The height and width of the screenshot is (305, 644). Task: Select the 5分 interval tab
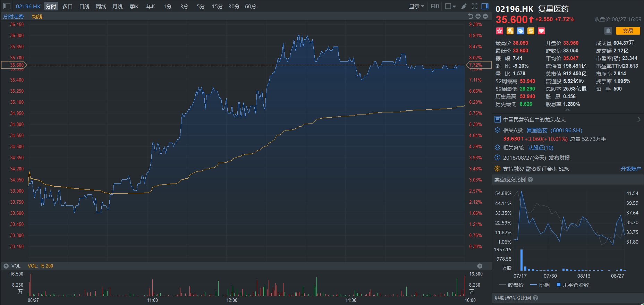[x=201, y=6]
